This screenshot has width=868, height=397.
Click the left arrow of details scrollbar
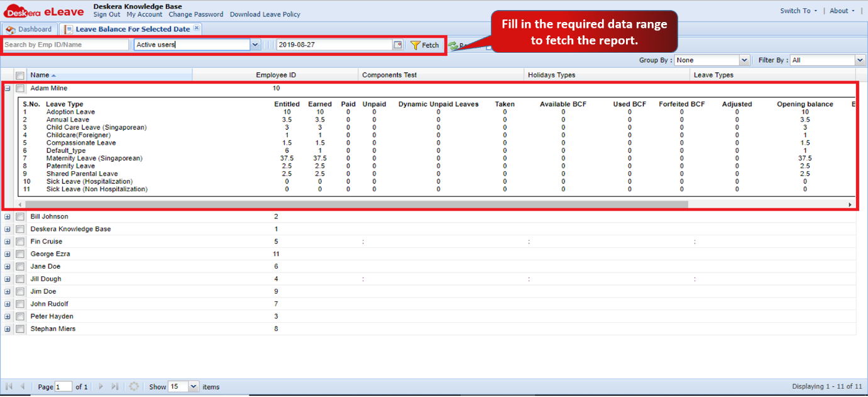click(19, 204)
